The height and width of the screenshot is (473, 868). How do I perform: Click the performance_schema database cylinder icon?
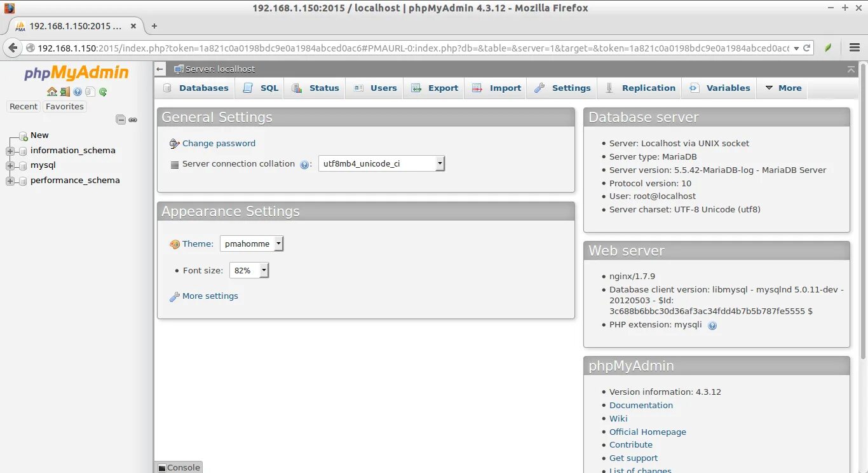point(24,181)
